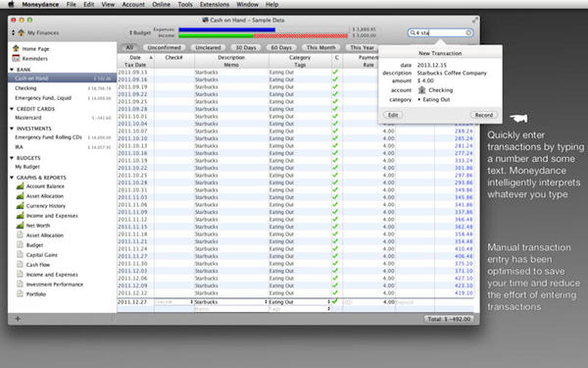Toggle cleared checkmark for 2011.11.21 row
Viewport: 588px width, 368px height.
point(335,241)
